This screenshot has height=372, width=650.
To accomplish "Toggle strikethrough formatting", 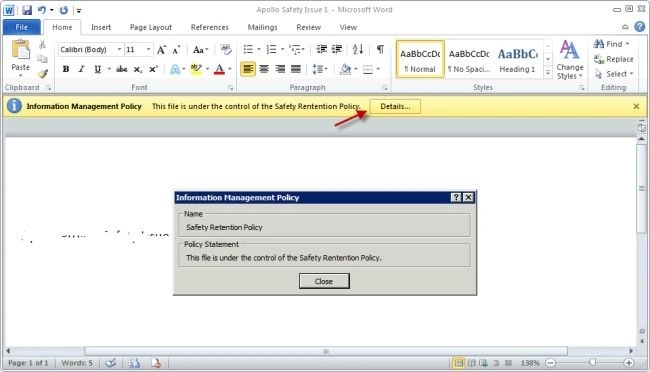I will tap(121, 69).
